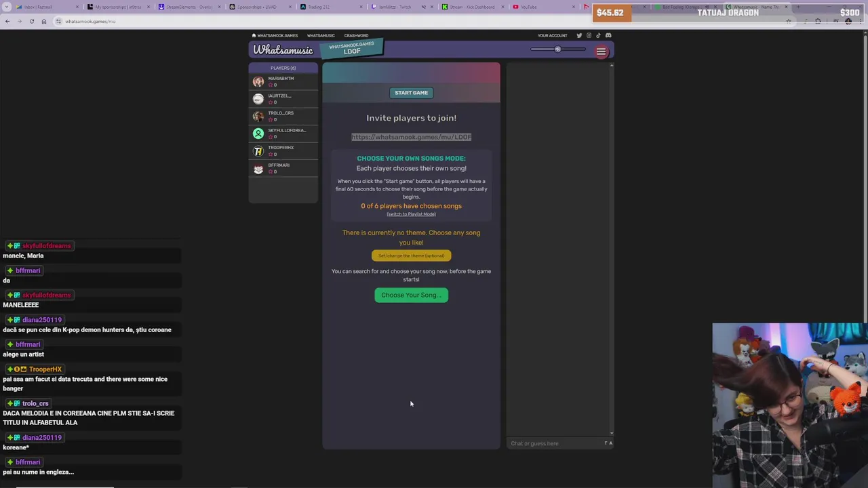Click the PLAYERS (6) header
This screenshot has width=868, height=488.
point(283,68)
